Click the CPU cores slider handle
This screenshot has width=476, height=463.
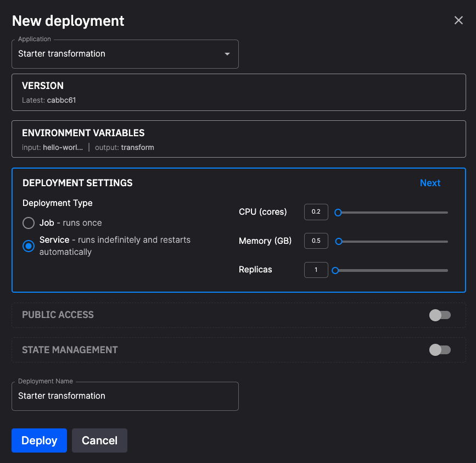coord(338,213)
